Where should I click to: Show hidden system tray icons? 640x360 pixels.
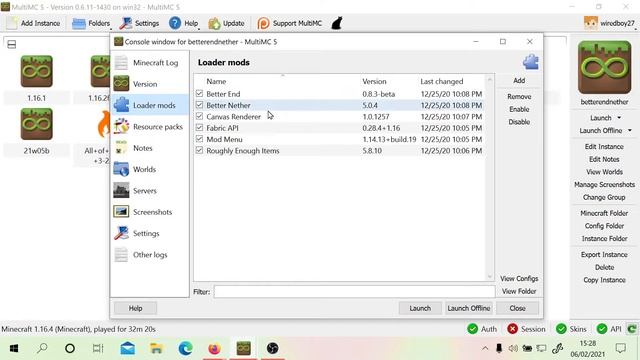[x=485, y=348]
